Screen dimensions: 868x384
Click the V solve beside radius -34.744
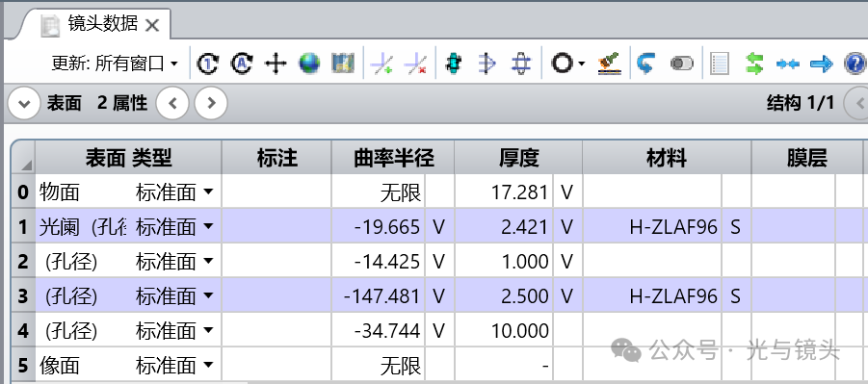click(438, 331)
